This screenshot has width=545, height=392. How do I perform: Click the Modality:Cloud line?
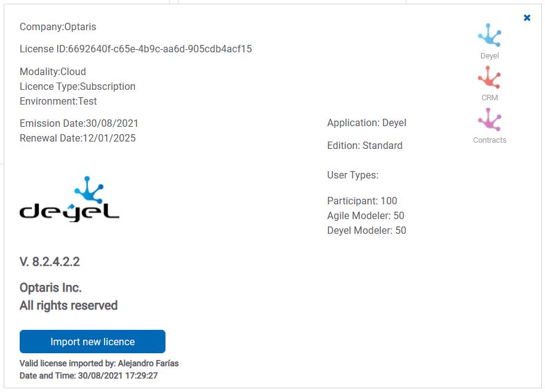(x=53, y=72)
